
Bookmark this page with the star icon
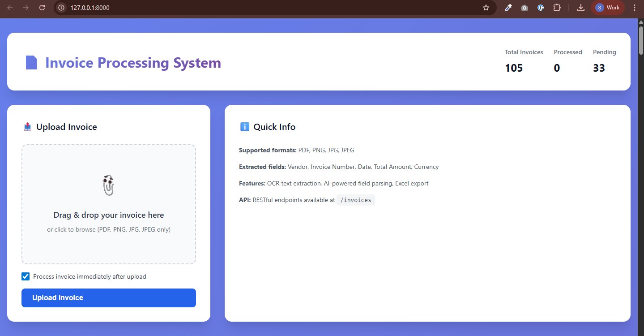(486, 8)
